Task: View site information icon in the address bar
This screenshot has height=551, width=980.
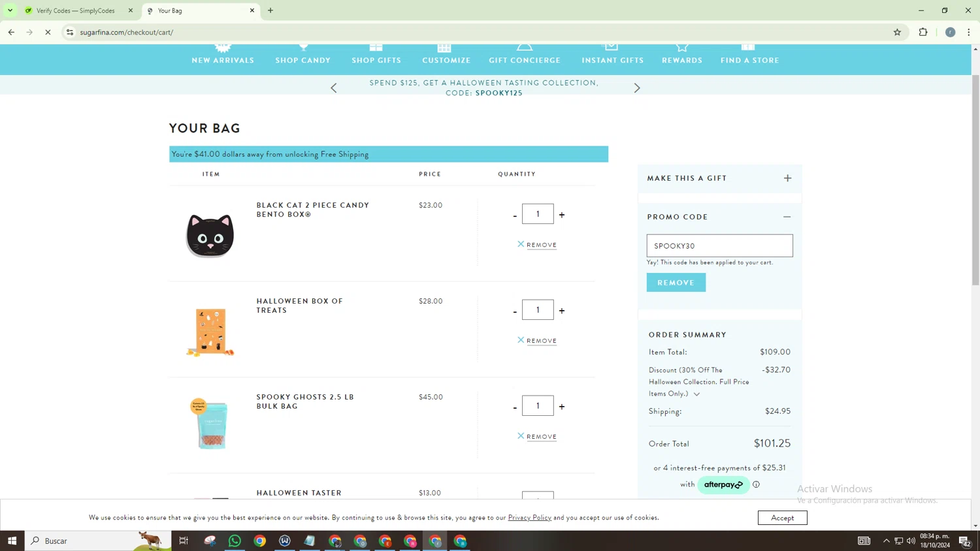Action: [70, 32]
